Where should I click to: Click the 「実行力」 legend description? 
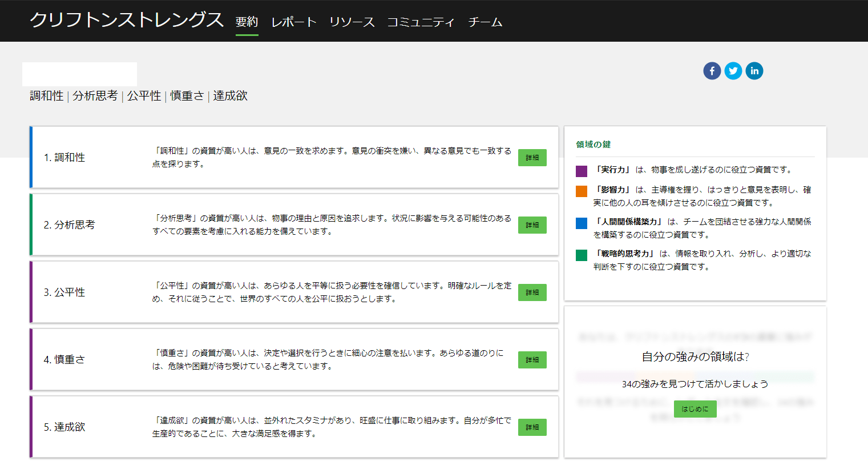tap(693, 170)
